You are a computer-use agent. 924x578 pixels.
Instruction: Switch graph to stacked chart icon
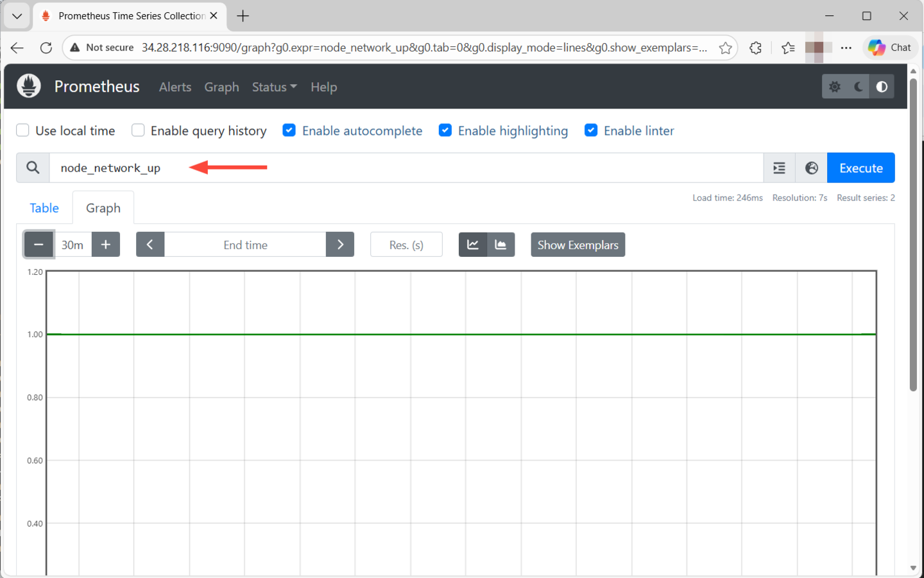point(501,244)
